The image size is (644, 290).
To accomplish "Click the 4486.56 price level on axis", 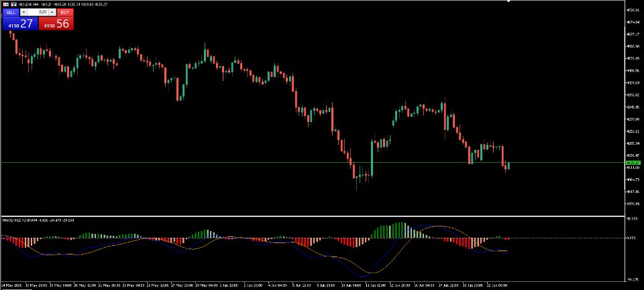I will point(632,70).
